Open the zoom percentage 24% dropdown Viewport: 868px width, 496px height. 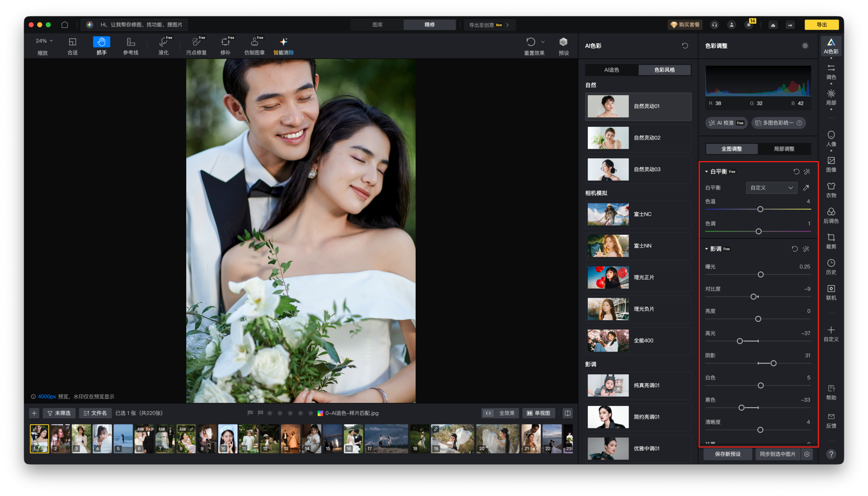coord(44,41)
